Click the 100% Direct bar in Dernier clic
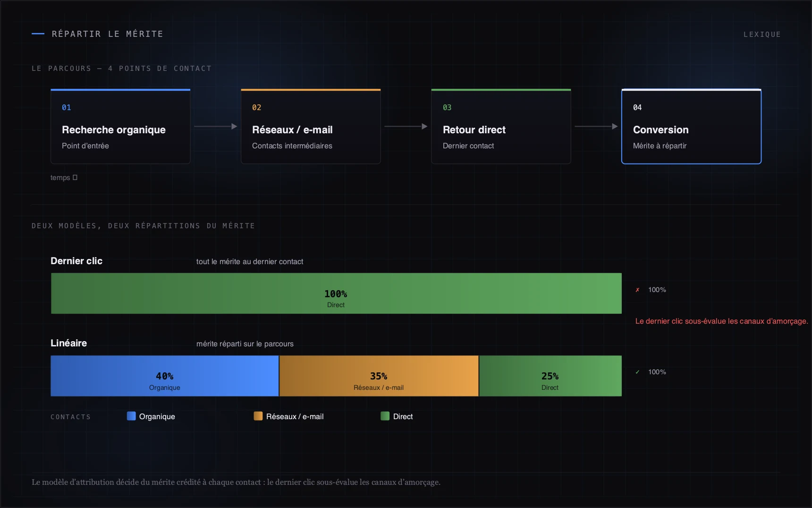The width and height of the screenshot is (812, 508). tap(336, 293)
